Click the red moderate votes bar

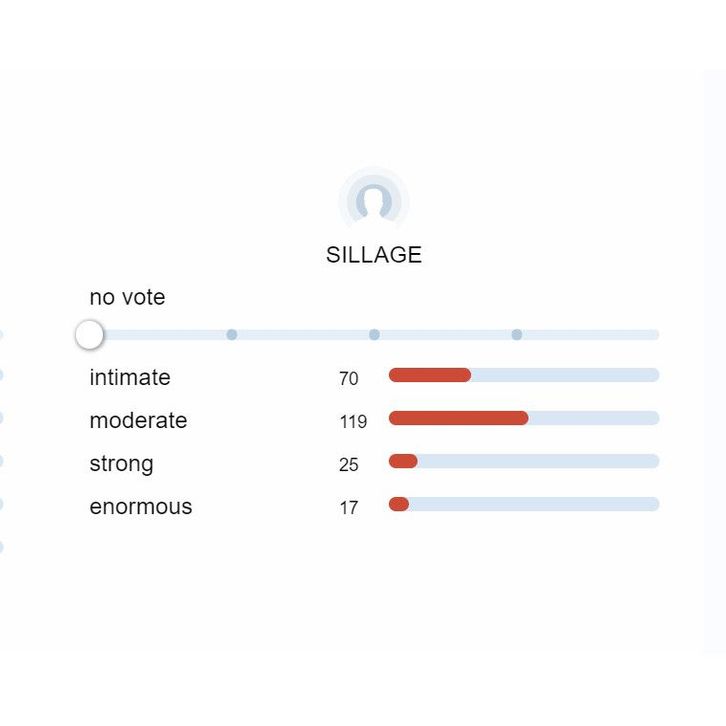click(458, 418)
